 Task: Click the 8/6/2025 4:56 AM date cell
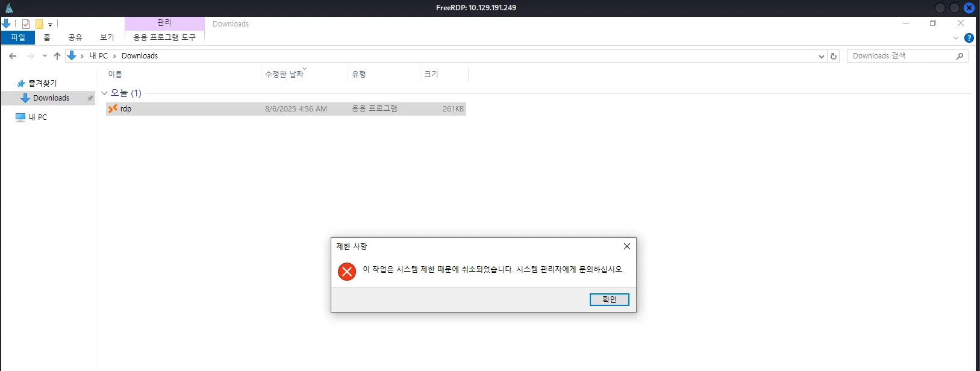pyautogui.click(x=296, y=109)
